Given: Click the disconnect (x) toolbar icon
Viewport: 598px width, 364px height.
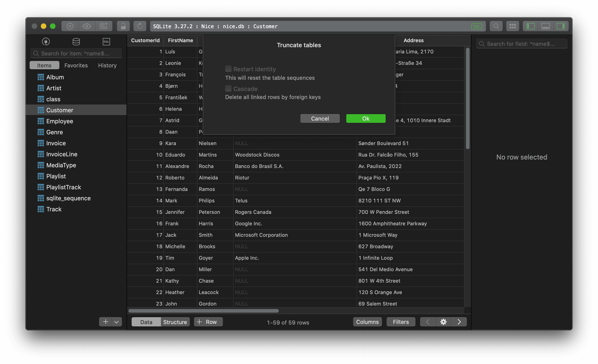Looking at the screenshot, I should tap(70, 26).
